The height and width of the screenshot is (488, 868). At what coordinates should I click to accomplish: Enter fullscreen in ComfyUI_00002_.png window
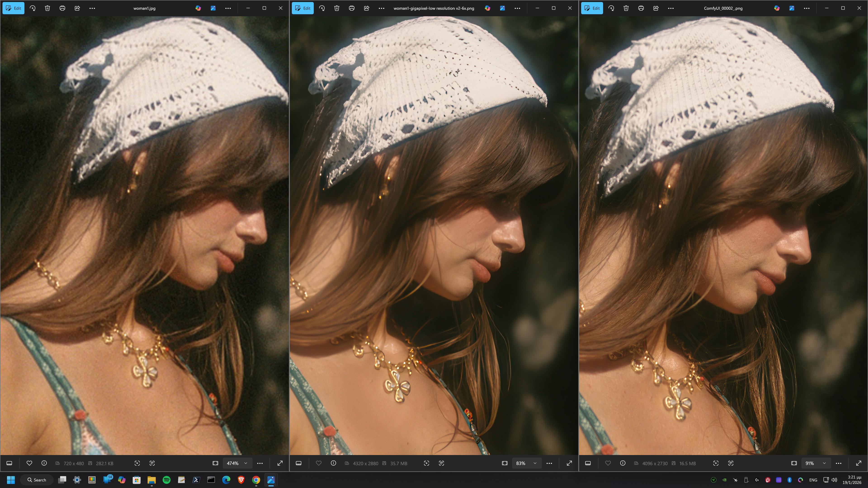(x=859, y=463)
